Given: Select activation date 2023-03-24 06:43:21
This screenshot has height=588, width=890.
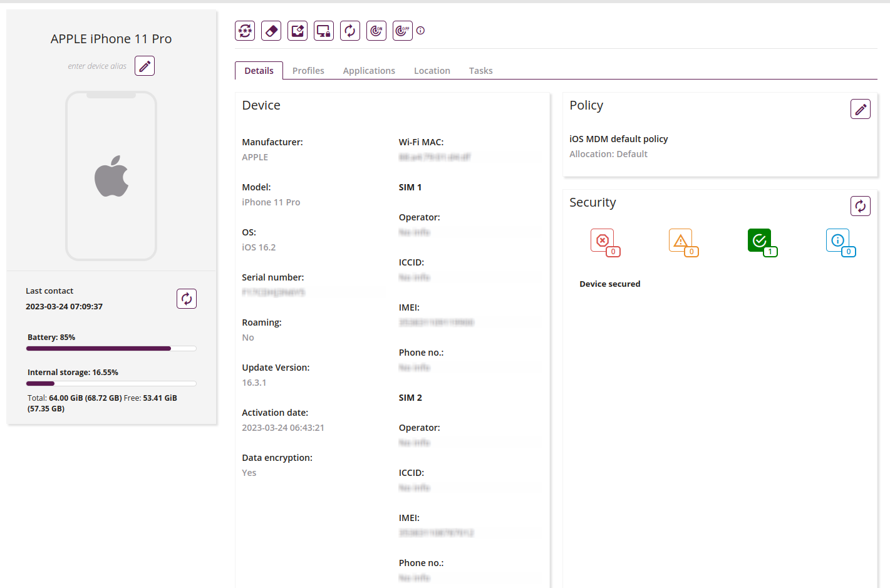Looking at the screenshot, I should (283, 428).
